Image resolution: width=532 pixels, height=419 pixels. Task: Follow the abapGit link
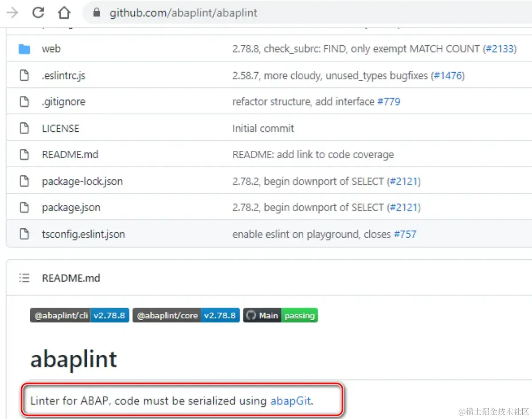tap(291, 401)
